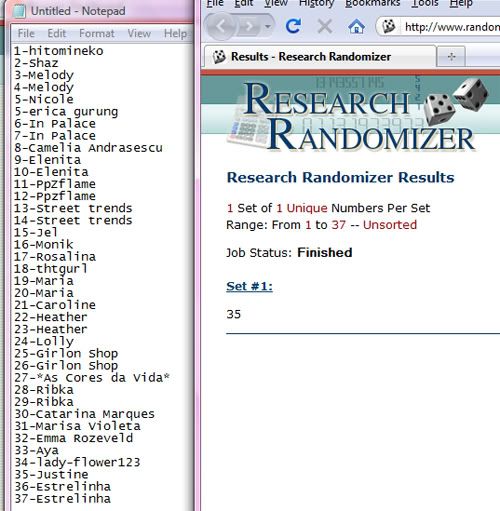Click the line 32-Emma Rozeveld
The image size is (500, 511).
pos(73,438)
